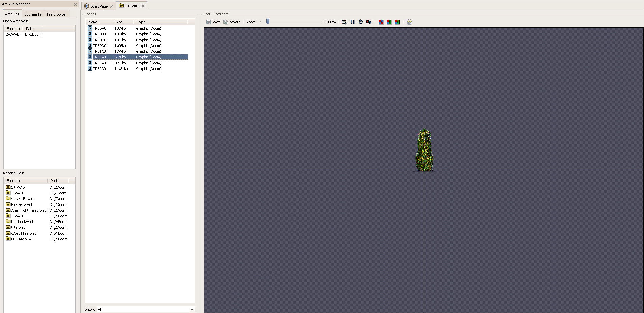
Task: Open Tint tool (olive and green icon)
Action: pos(397,22)
